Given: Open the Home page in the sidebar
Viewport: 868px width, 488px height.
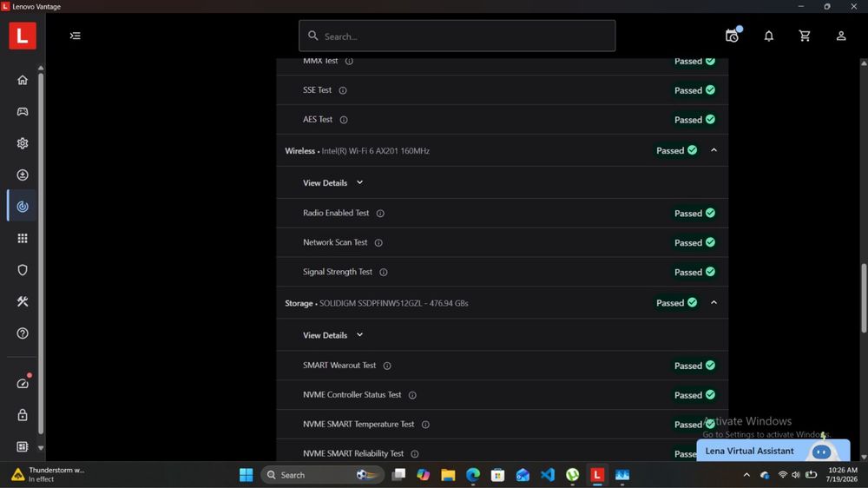Looking at the screenshot, I should [x=23, y=80].
